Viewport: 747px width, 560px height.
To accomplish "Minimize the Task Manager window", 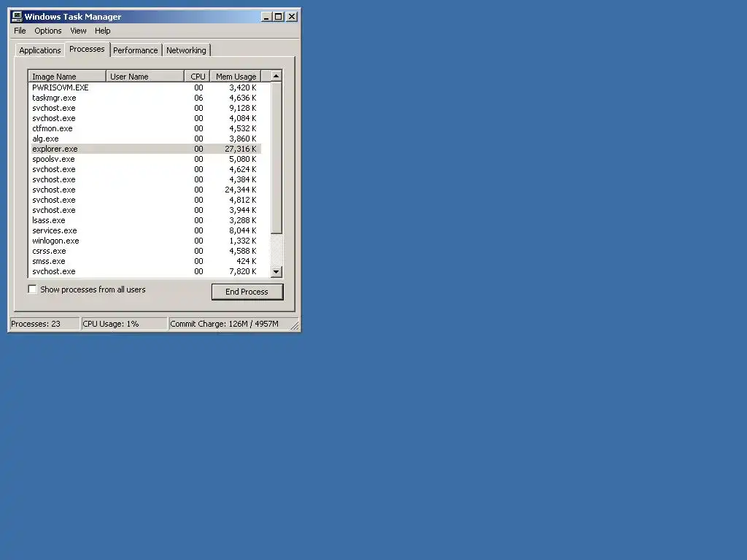I will tap(266, 17).
